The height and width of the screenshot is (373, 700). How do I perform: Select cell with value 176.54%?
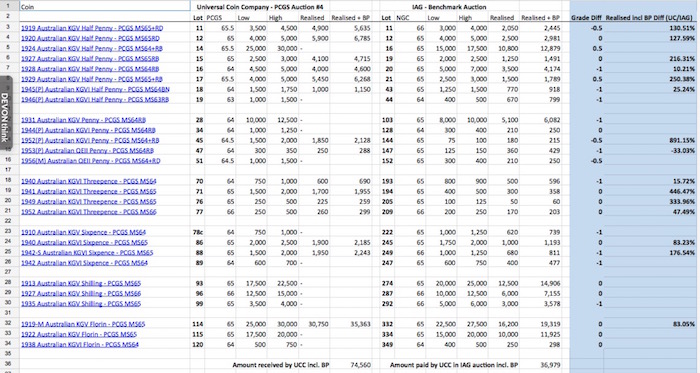click(650, 253)
